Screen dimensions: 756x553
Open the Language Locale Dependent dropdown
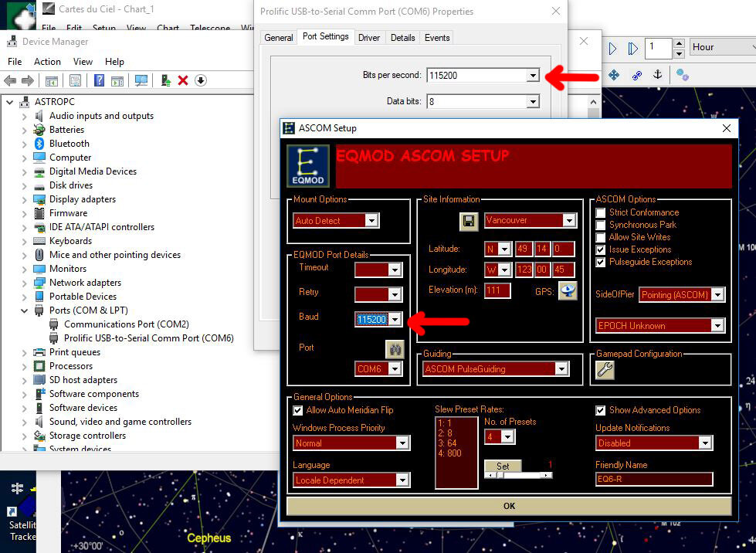point(402,480)
